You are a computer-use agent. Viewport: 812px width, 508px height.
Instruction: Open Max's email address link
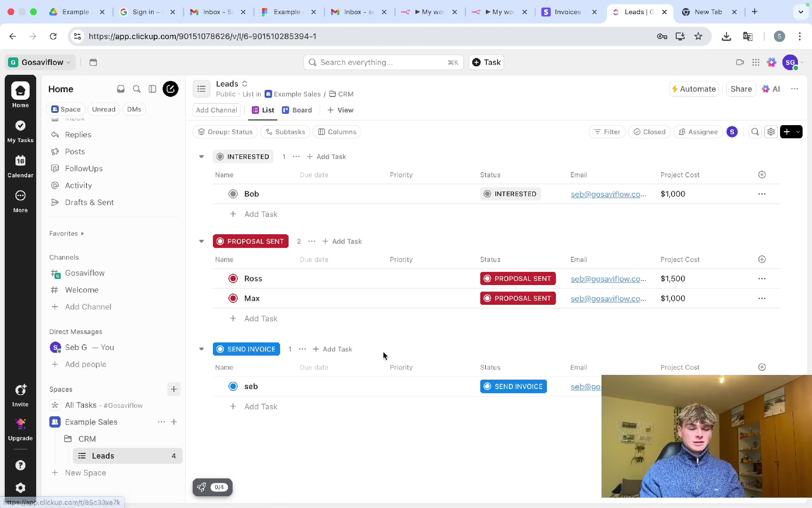pyautogui.click(x=608, y=298)
